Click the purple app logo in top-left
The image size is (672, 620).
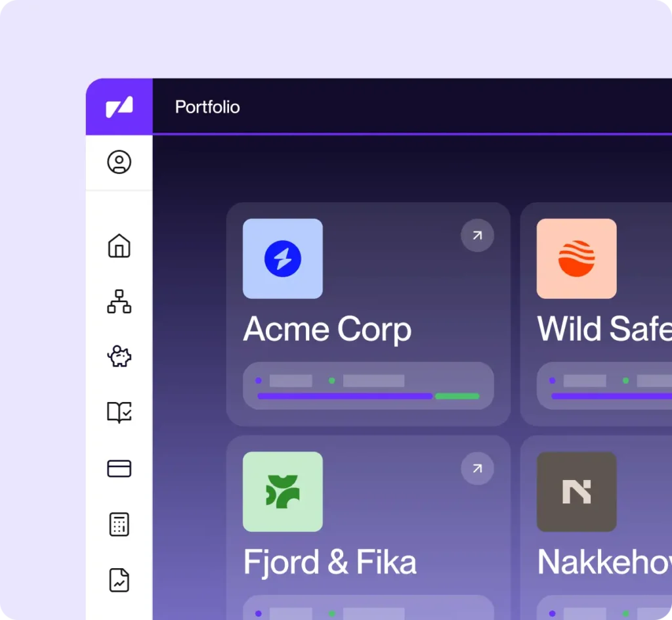[x=119, y=105]
